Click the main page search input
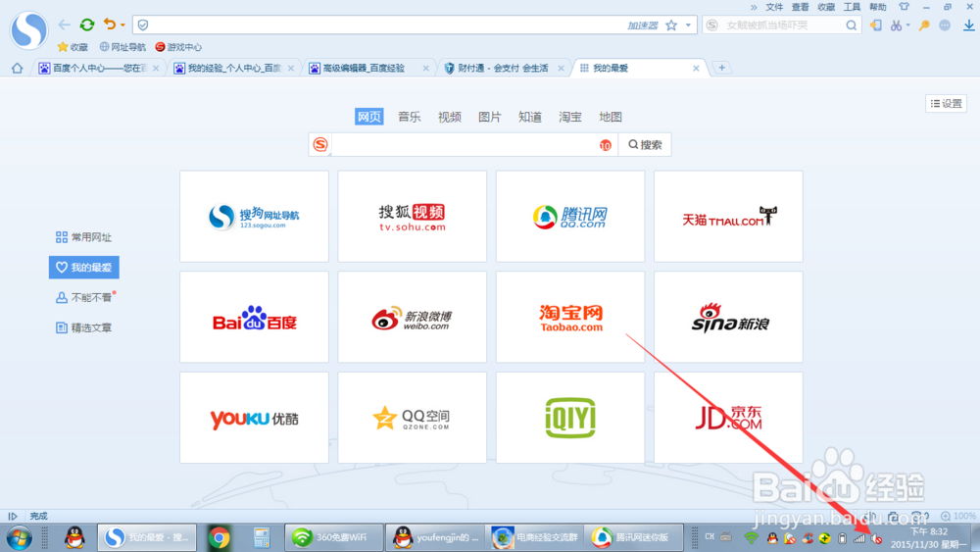Screen dimensions: 980x552 click(x=465, y=144)
